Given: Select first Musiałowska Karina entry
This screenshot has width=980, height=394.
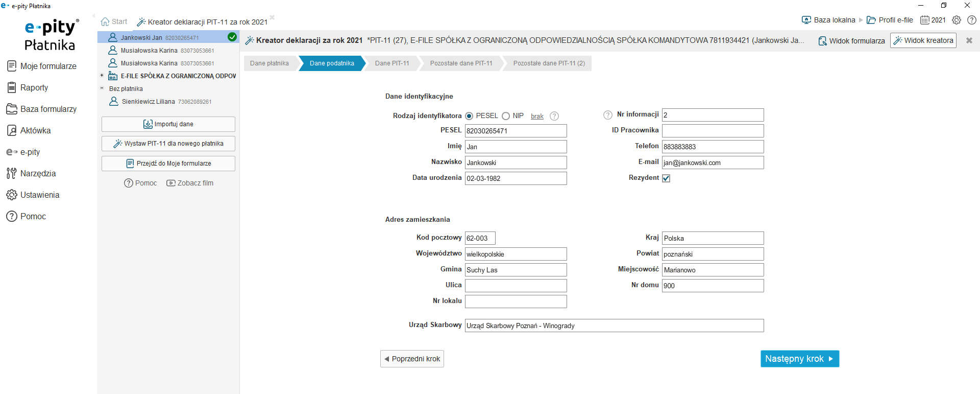Looking at the screenshot, I should click(x=168, y=50).
